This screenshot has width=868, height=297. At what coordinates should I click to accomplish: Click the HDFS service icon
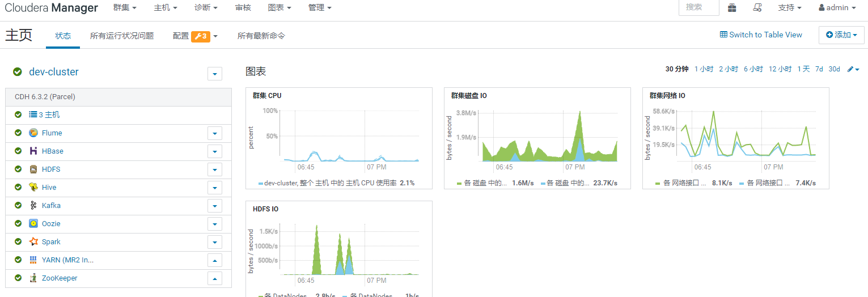(x=33, y=169)
